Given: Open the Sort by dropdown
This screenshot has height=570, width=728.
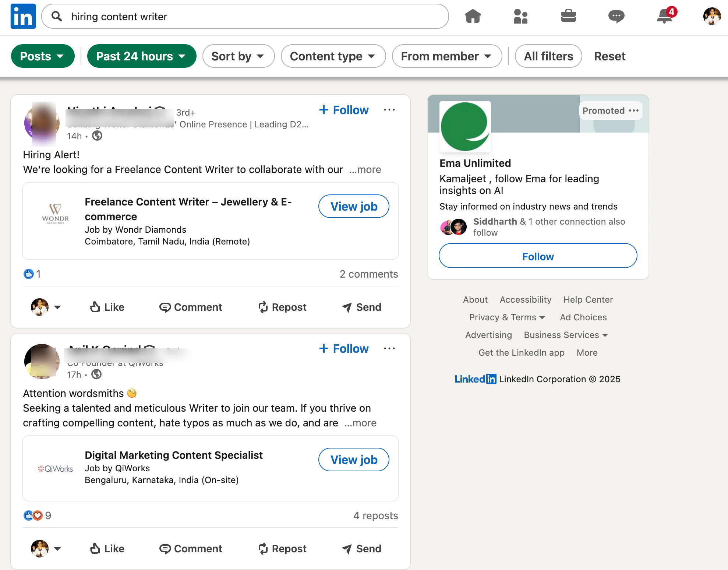Looking at the screenshot, I should 238,56.
